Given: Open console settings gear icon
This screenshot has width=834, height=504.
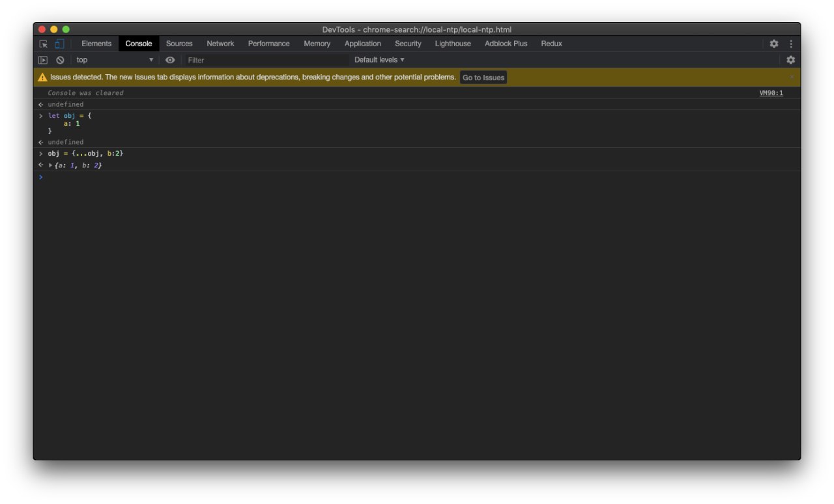Looking at the screenshot, I should pos(790,60).
